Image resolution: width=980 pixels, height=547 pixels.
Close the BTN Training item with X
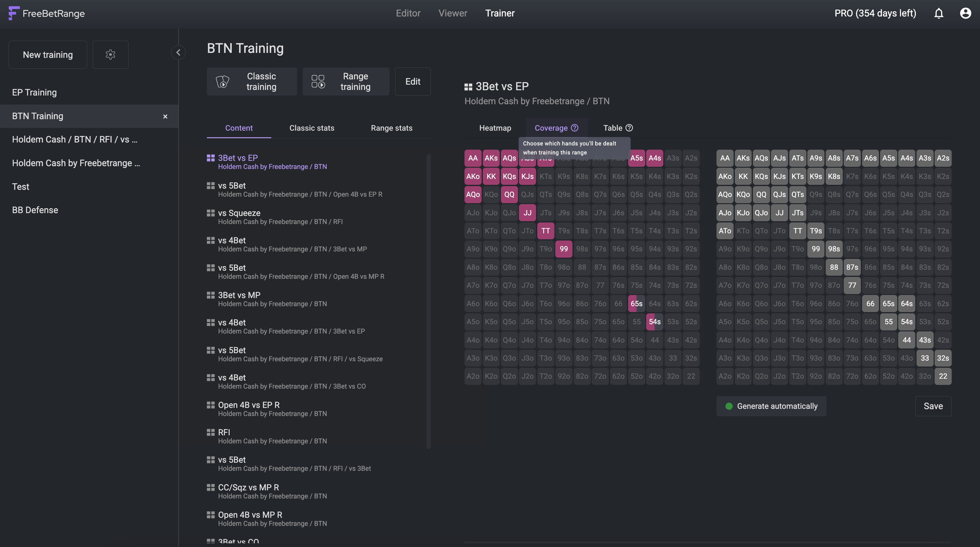click(x=165, y=116)
